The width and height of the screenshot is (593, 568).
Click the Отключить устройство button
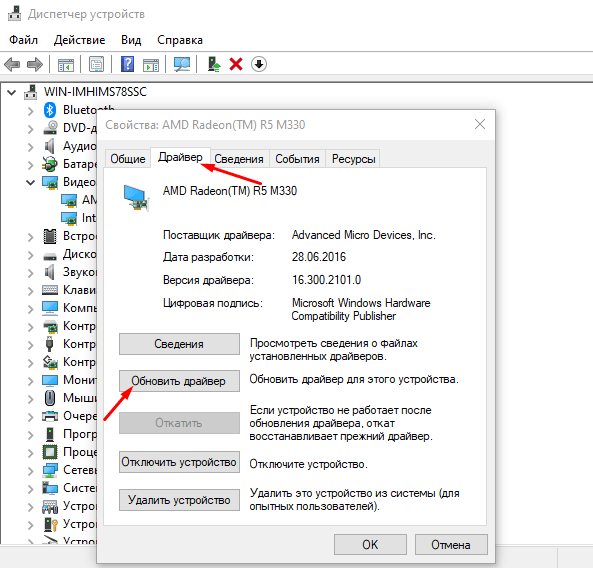pos(179,462)
